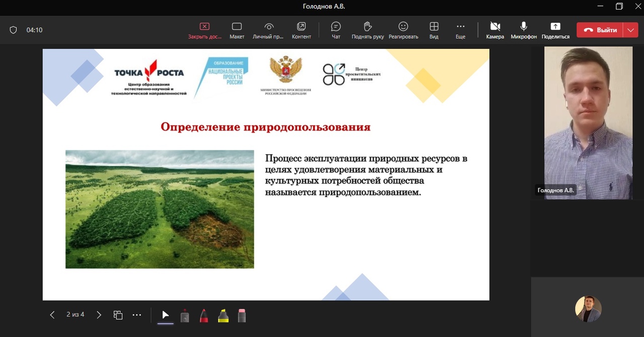Select the laser pointer tool
The width and height of the screenshot is (644, 337).
185,315
